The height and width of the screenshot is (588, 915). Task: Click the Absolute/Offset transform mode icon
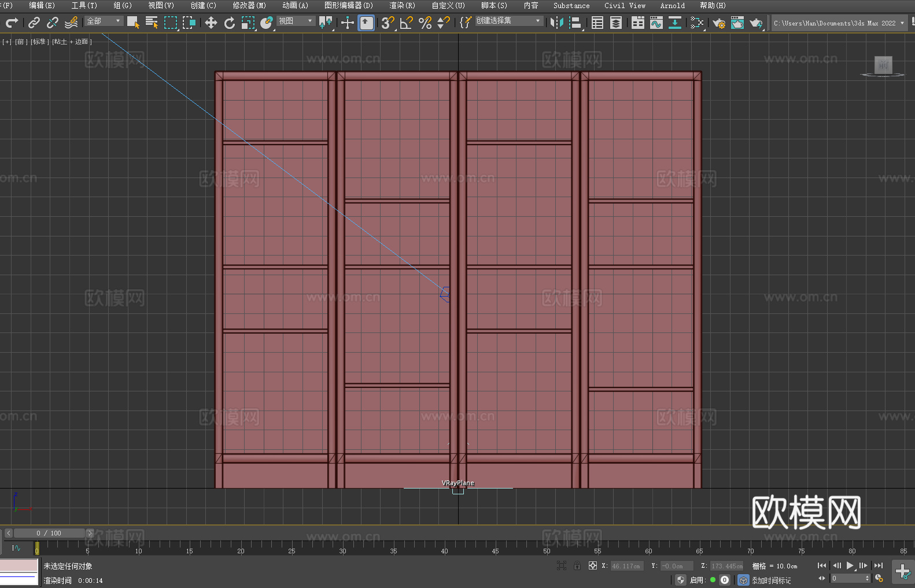point(592,565)
